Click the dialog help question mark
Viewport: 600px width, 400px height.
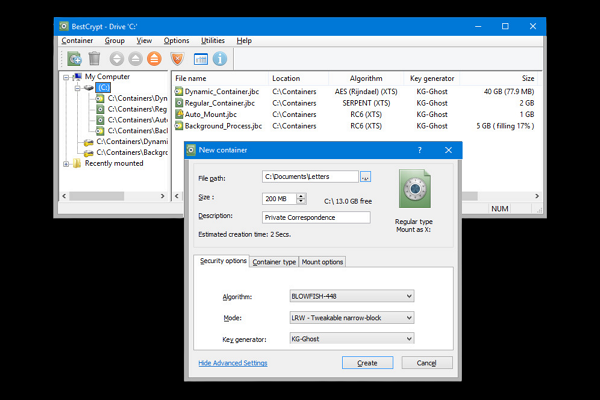[x=418, y=150]
